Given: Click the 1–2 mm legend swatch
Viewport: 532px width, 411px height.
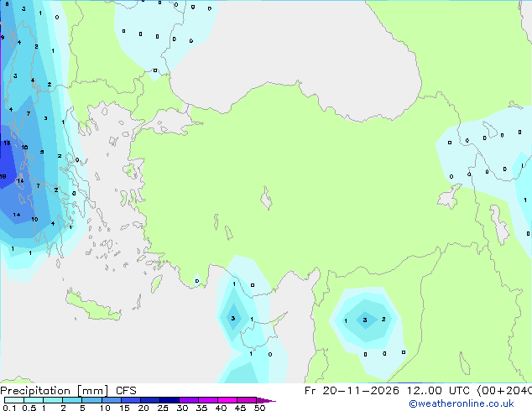Looking at the screenshot, I should click(53, 400).
